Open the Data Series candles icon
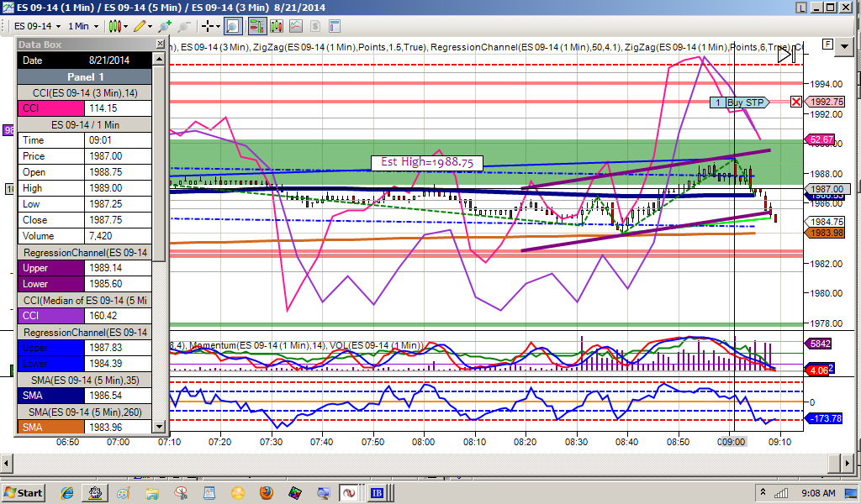Screen dimensions: 861x504 pos(276,26)
